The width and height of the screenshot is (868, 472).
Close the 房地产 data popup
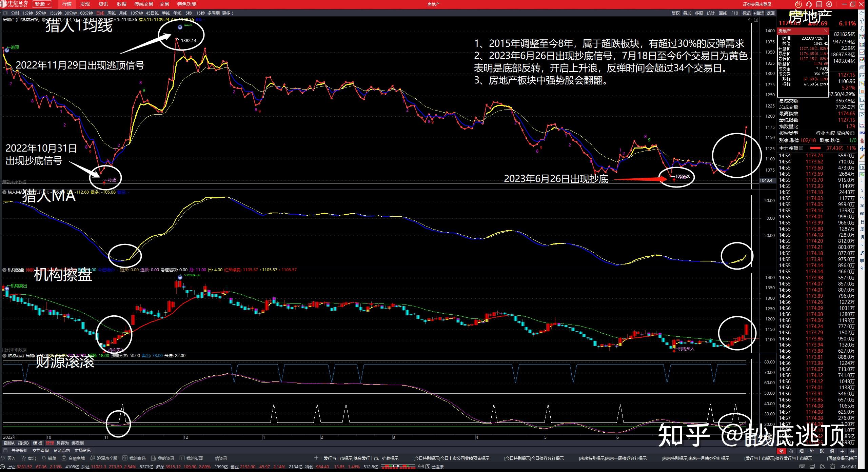pyautogui.click(x=826, y=31)
